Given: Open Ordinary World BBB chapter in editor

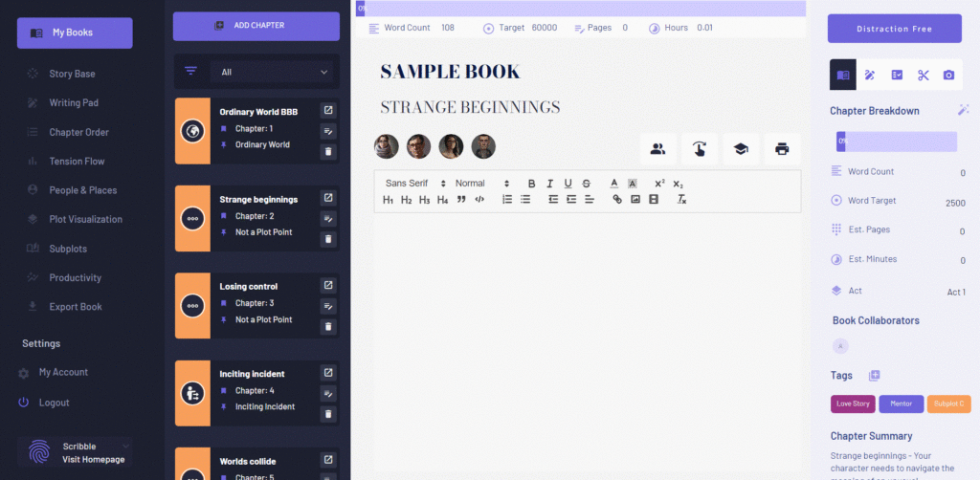Looking at the screenshot, I should click(x=328, y=111).
